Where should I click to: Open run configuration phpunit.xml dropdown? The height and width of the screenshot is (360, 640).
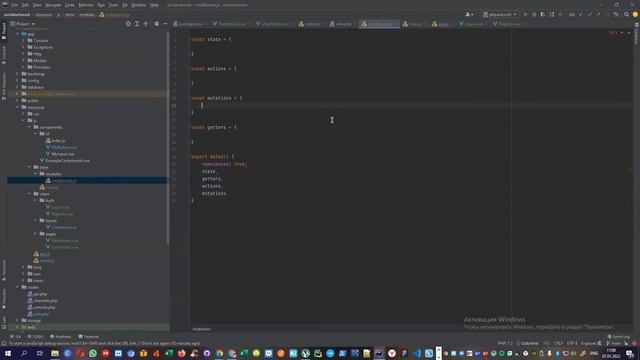click(500, 14)
